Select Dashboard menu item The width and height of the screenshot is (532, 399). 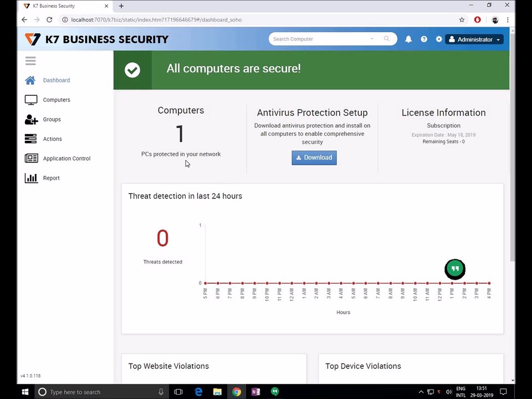57,80
